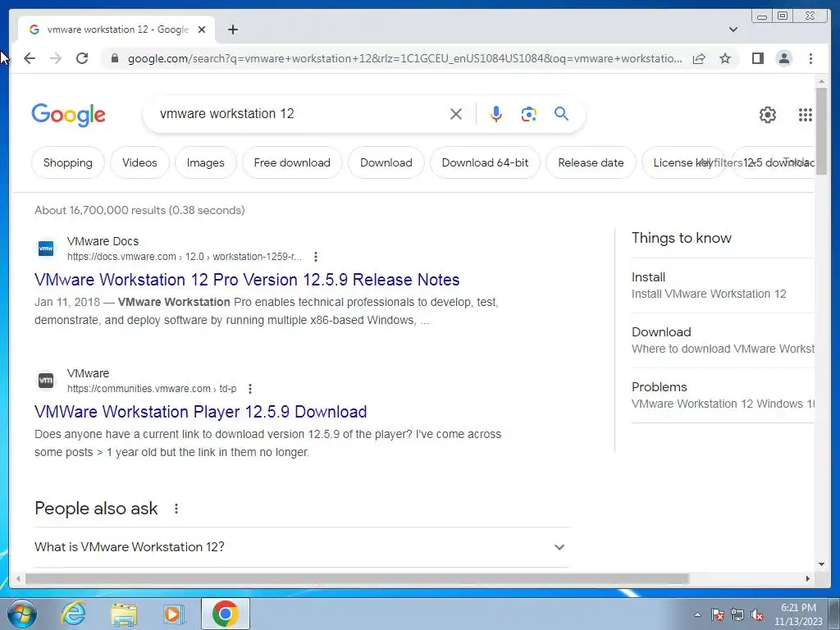Filter results by Shopping

pyautogui.click(x=67, y=162)
